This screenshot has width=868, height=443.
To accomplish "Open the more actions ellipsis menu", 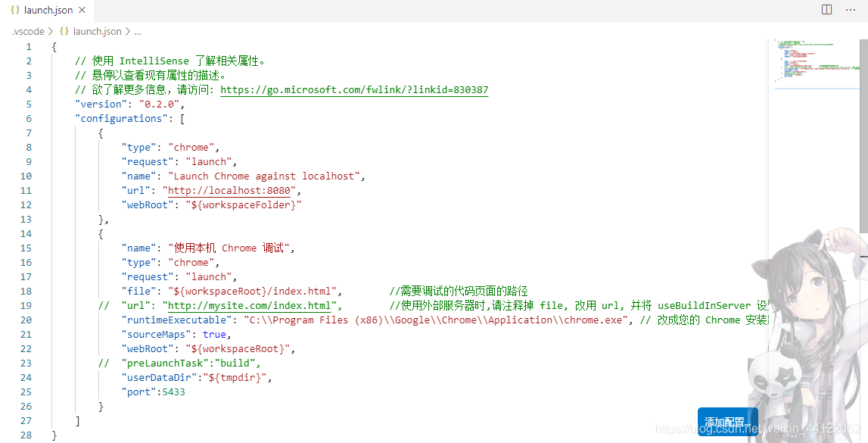I will coord(851,9).
